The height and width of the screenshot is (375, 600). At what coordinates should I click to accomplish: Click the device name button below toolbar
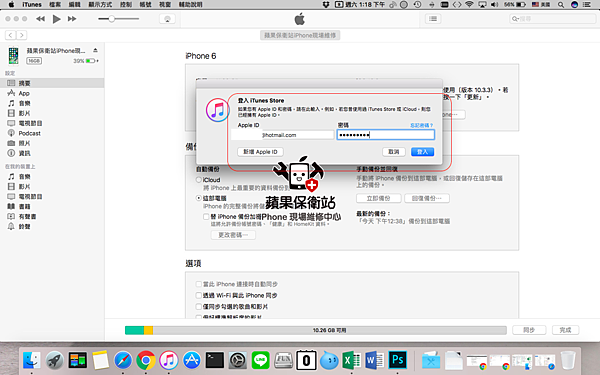tap(300, 35)
